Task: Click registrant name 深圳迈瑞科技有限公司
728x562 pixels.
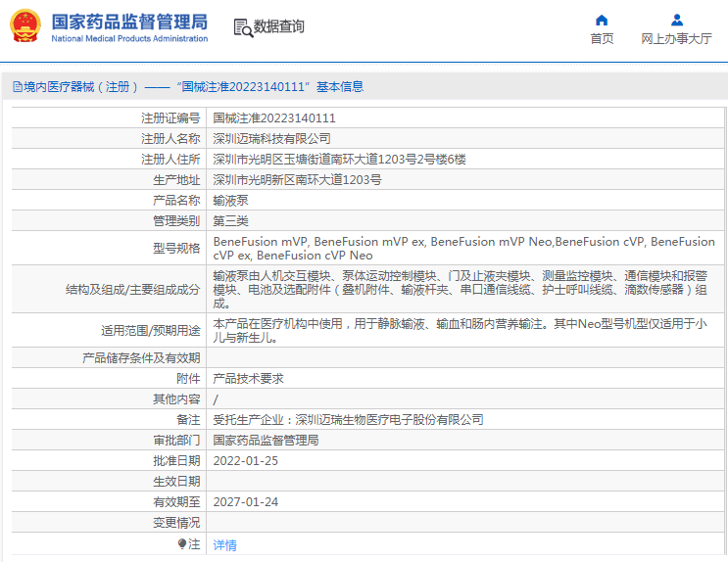Action: (272, 139)
